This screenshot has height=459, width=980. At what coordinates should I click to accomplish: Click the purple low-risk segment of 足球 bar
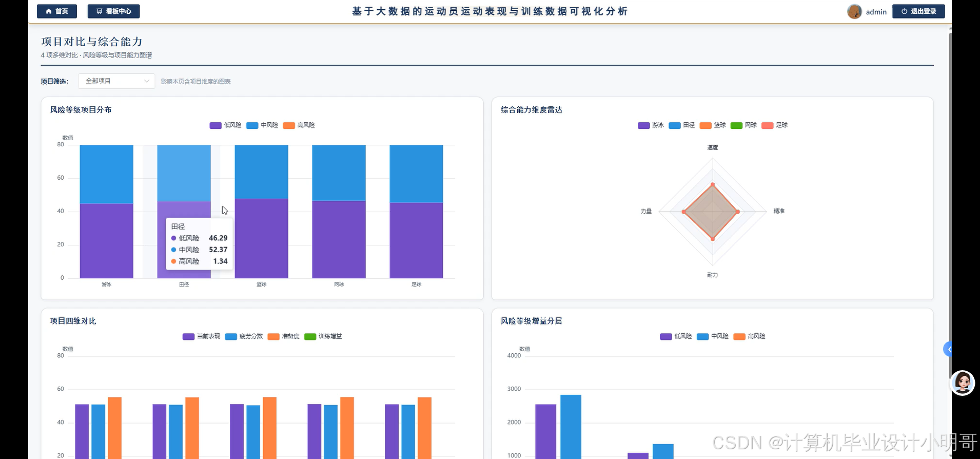[417, 240]
